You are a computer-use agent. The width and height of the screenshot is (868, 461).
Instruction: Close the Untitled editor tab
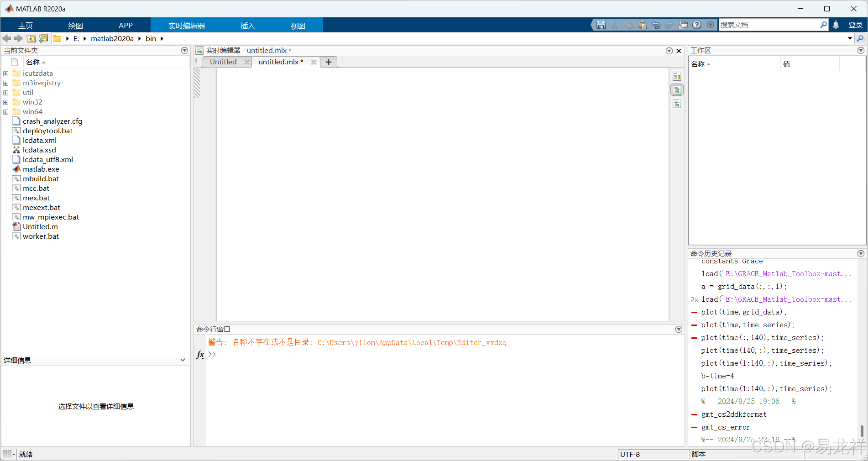click(x=247, y=62)
